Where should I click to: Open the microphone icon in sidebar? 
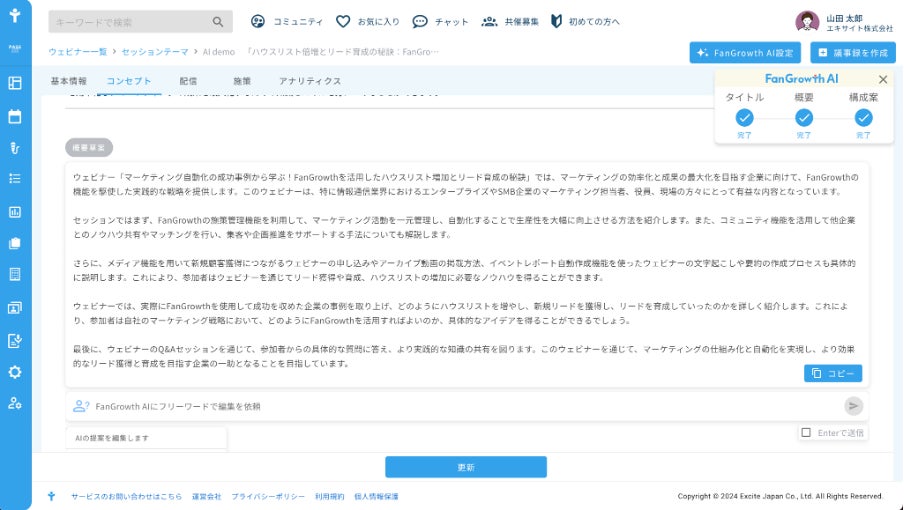point(15,148)
